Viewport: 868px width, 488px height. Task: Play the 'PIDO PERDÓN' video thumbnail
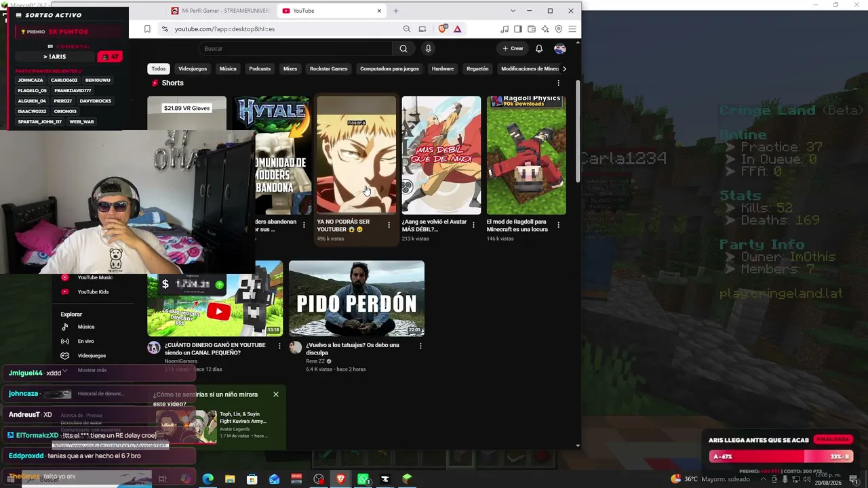click(x=357, y=298)
